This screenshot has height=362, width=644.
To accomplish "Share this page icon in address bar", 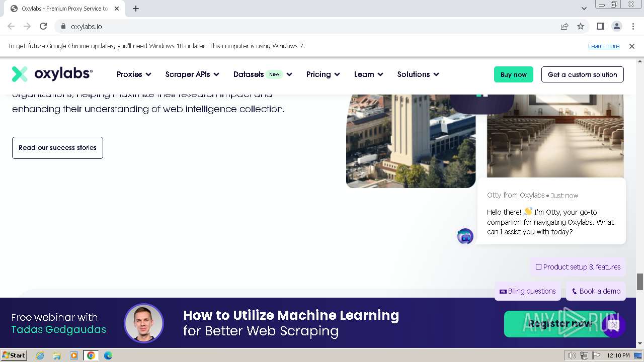I will click(x=565, y=26).
